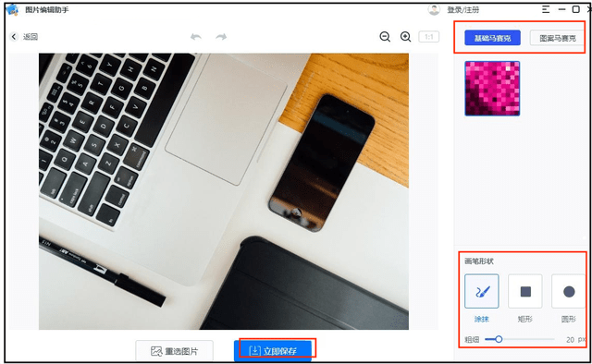This screenshot has width=592, height=364.
Task: Open the 登录/注册 login link
Action: click(x=462, y=10)
